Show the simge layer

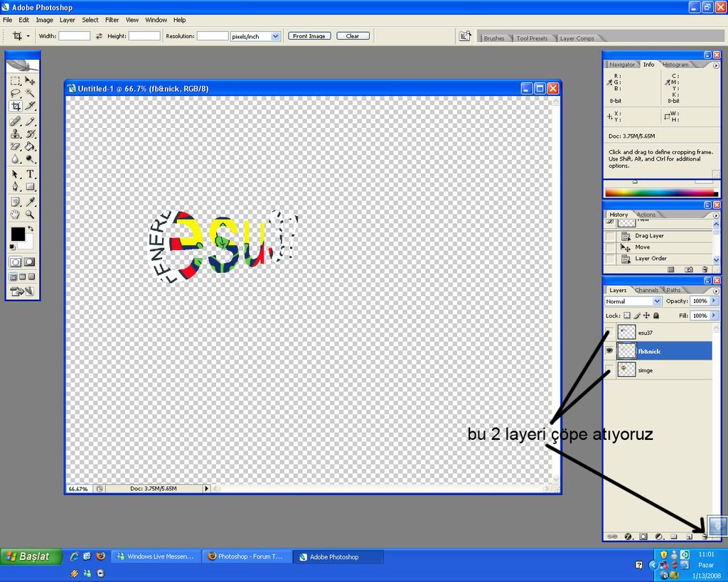(609, 370)
